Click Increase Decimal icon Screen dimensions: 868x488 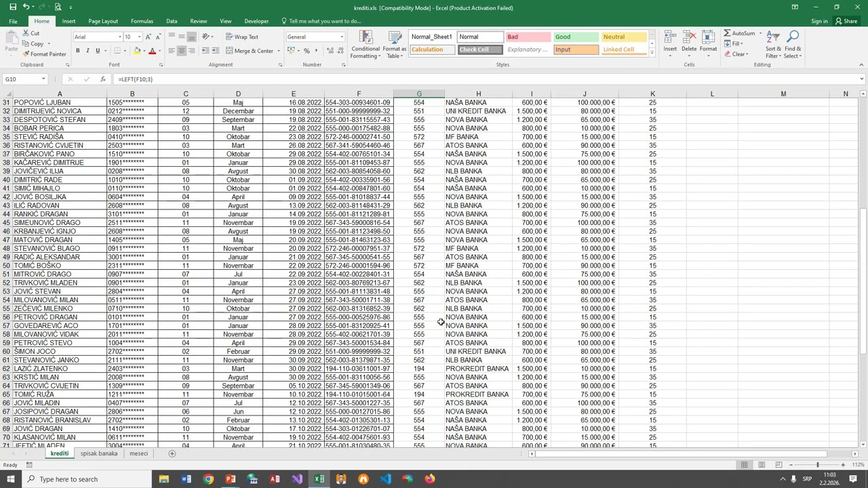click(x=329, y=51)
